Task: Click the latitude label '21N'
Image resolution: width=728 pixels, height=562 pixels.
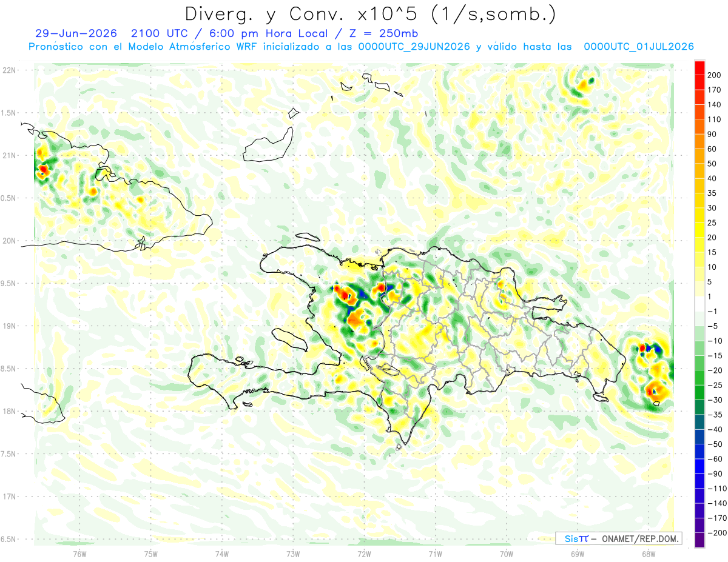Action: point(8,155)
